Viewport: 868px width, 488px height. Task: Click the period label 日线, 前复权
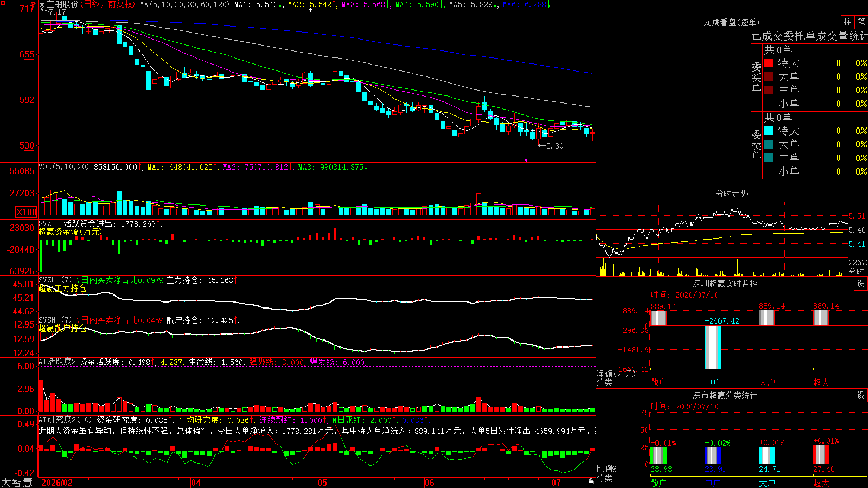pos(108,4)
